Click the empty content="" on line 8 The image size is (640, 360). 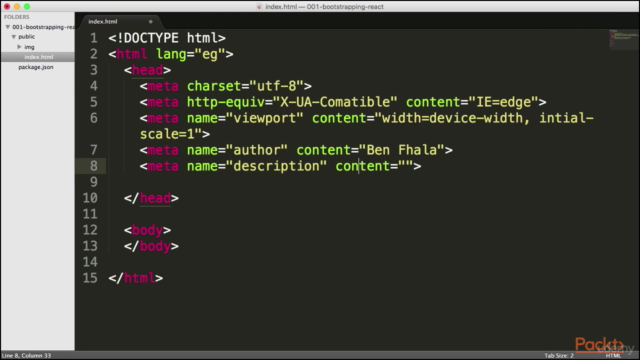pyautogui.click(x=374, y=166)
